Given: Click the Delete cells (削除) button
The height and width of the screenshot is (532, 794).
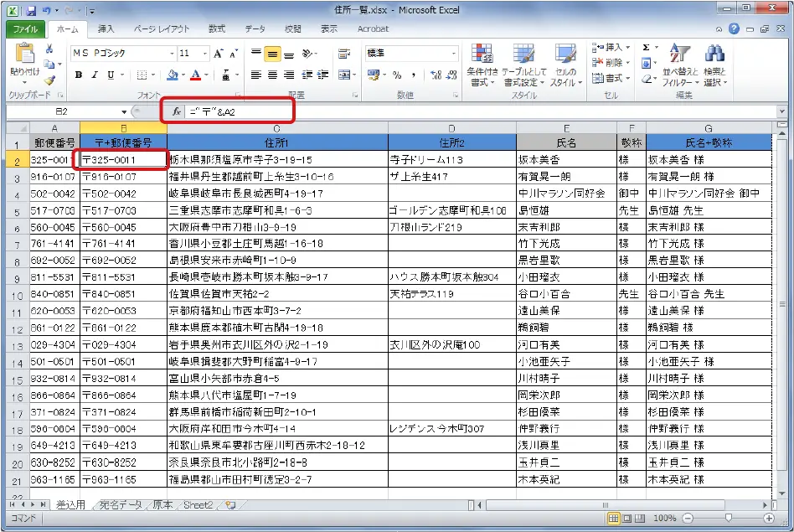Looking at the screenshot, I should [610, 62].
